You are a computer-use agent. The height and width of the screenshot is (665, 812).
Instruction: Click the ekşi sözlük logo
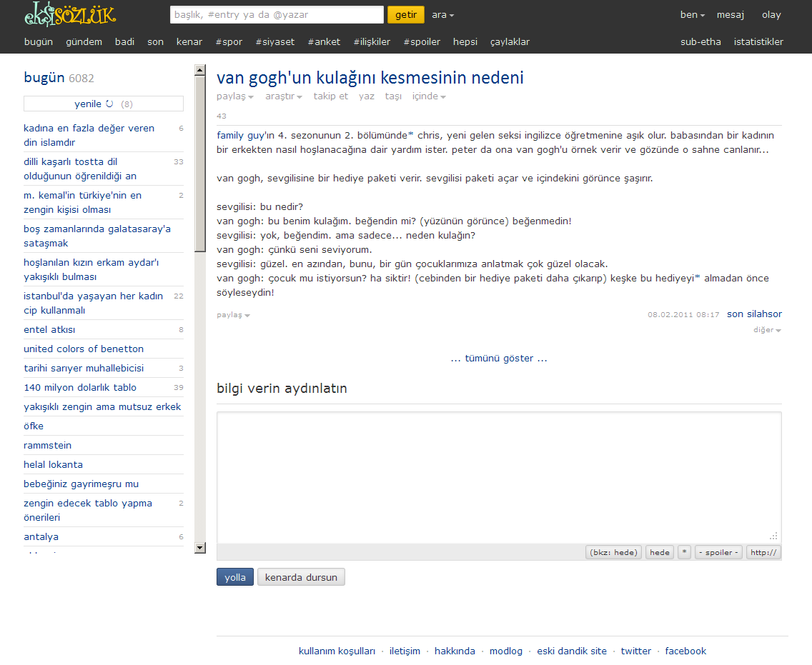(x=69, y=14)
